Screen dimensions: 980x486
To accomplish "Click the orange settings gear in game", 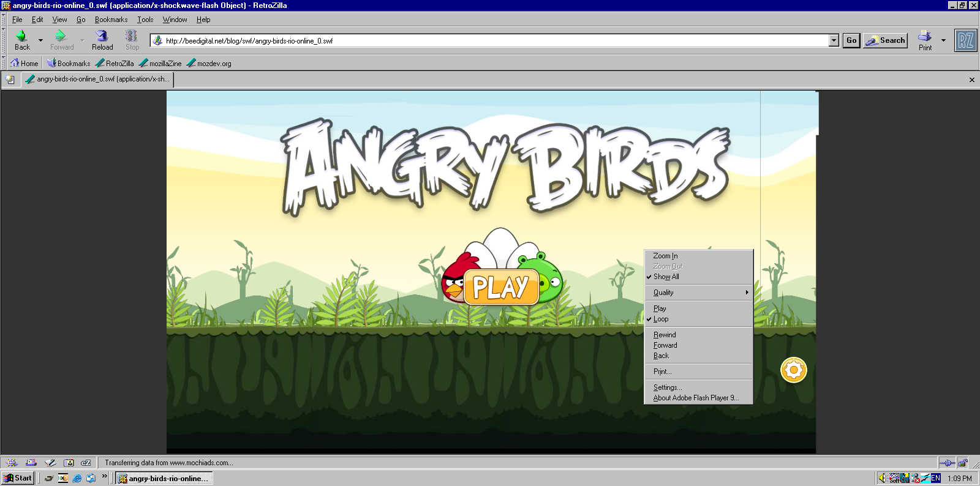I will [x=793, y=370].
